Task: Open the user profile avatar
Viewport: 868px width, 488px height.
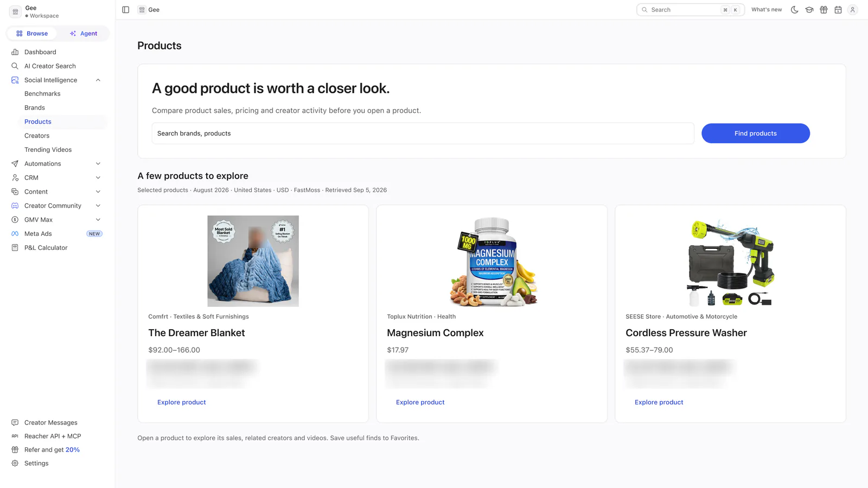Action: pyautogui.click(x=853, y=10)
